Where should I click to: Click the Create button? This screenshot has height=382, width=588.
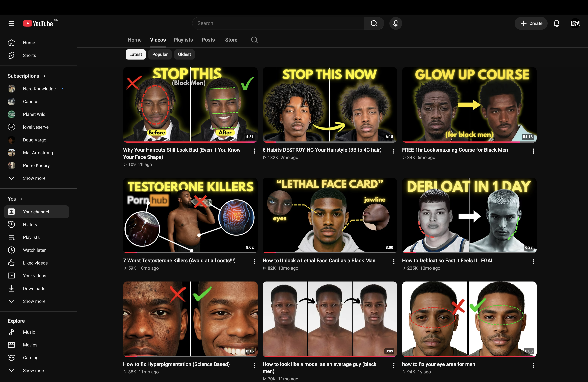click(x=531, y=23)
